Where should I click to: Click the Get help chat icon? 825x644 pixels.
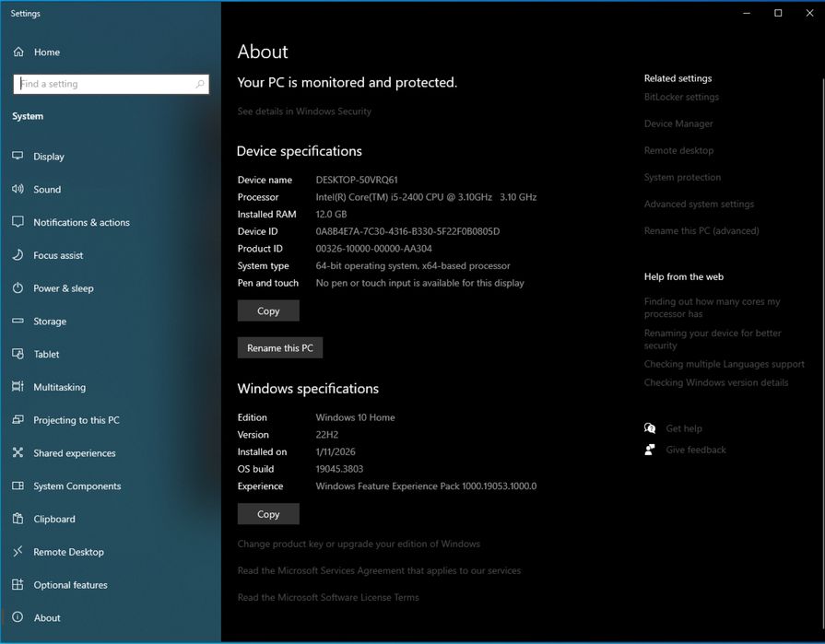point(650,427)
